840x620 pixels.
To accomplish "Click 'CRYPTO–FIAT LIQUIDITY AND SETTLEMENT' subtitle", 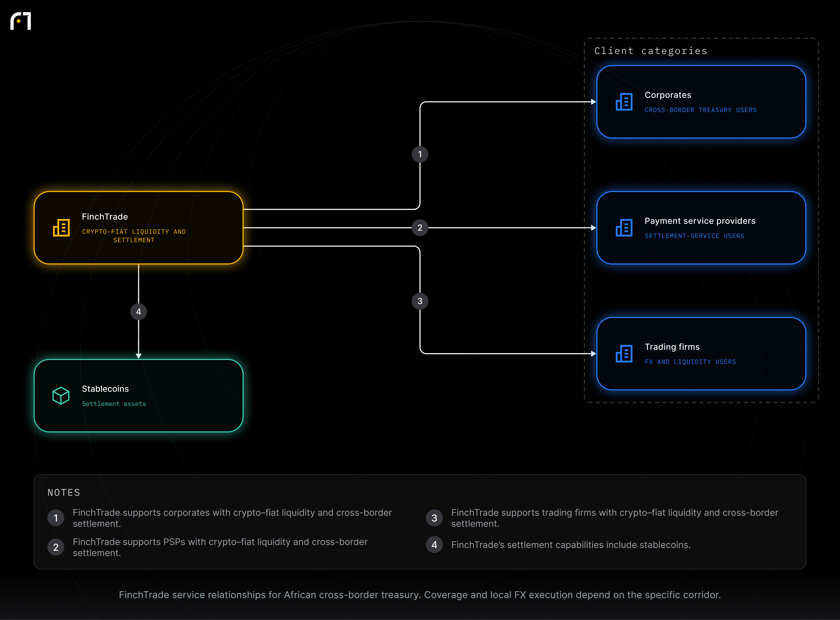I will (134, 236).
